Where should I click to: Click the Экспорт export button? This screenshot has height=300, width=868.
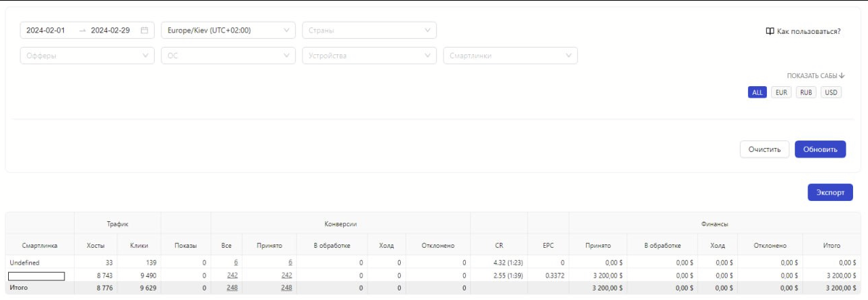click(x=830, y=193)
